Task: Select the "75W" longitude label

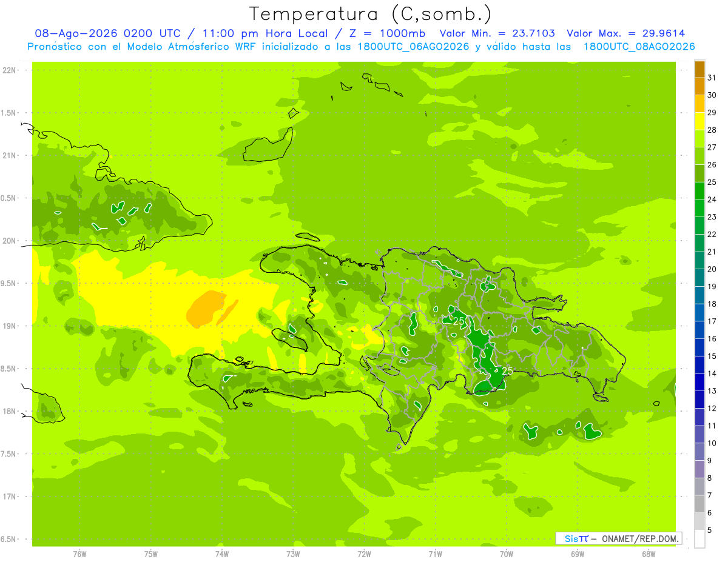Action: click(x=151, y=554)
